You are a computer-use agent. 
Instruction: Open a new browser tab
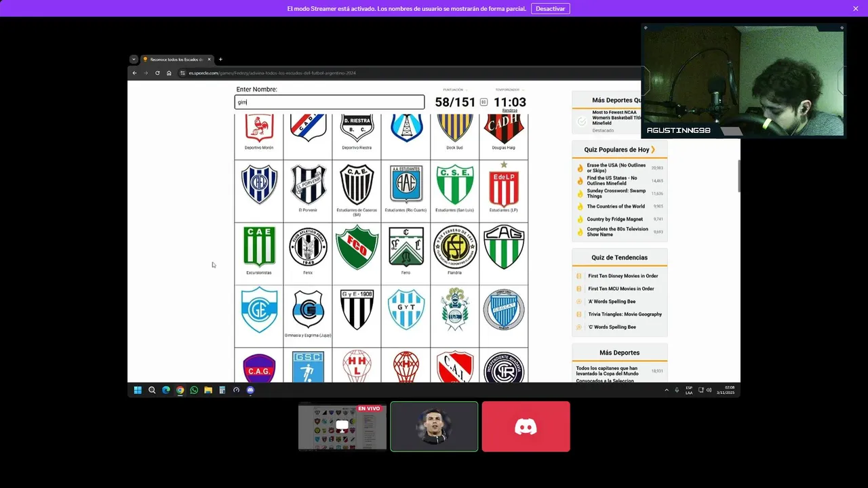[220, 60]
